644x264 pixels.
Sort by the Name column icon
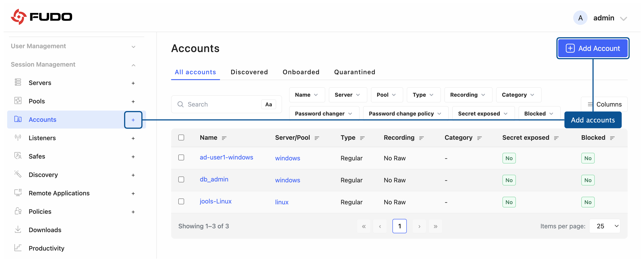click(224, 138)
